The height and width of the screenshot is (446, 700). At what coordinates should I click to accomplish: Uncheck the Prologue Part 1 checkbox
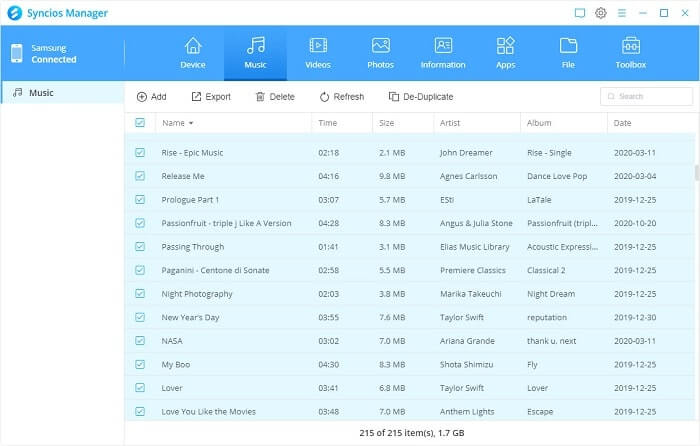(x=140, y=199)
